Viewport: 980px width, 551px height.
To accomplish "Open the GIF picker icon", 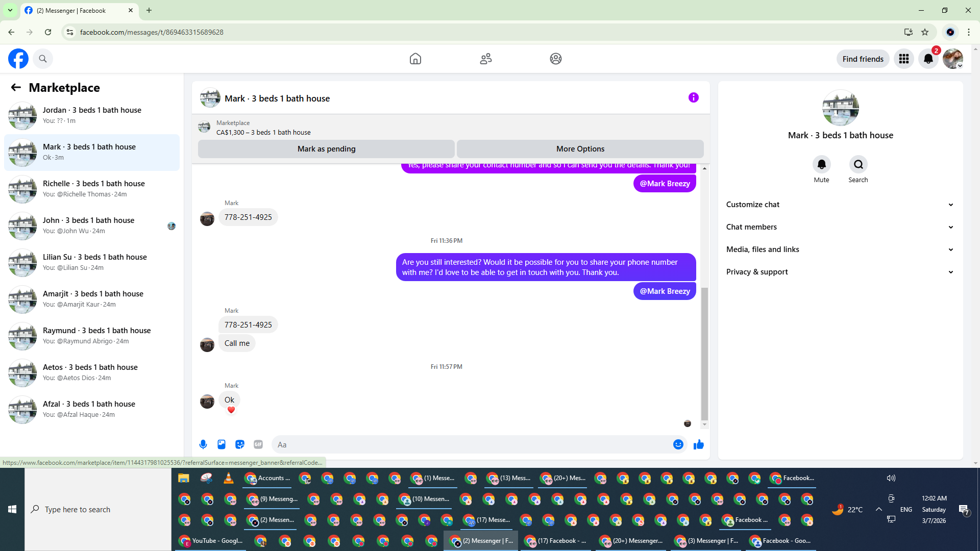I will click(x=258, y=444).
